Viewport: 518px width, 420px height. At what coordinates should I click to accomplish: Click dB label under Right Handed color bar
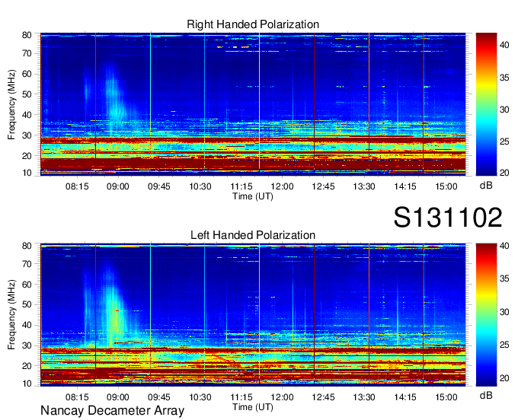click(x=486, y=186)
